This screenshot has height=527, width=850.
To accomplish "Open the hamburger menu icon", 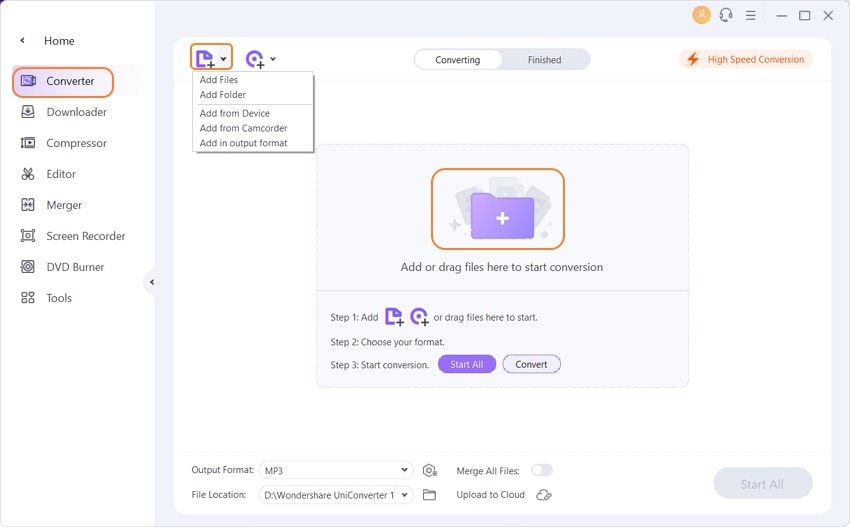I will coord(753,15).
